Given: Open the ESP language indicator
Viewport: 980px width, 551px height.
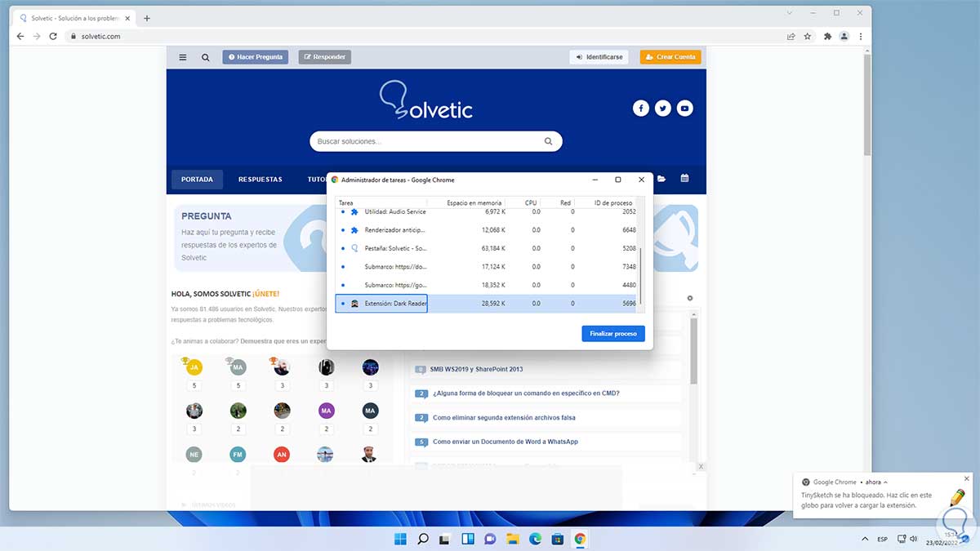Looking at the screenshot, I should tap(883, 539).
